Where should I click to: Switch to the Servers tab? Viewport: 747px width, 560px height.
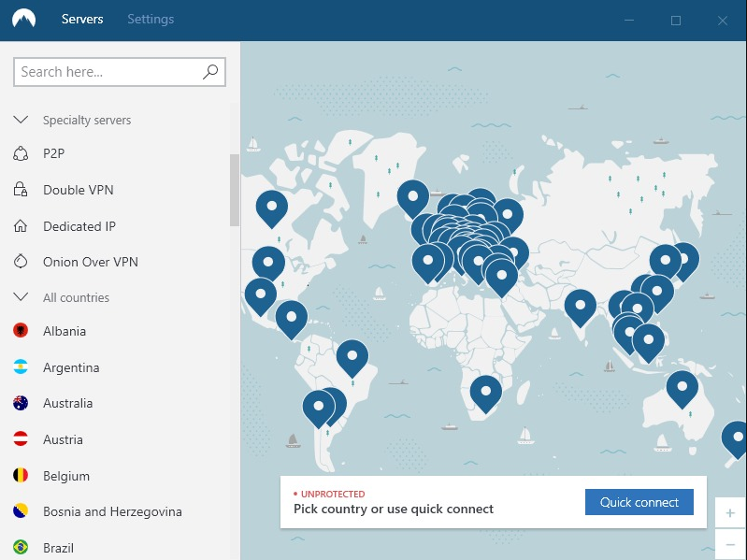(82, 19)
